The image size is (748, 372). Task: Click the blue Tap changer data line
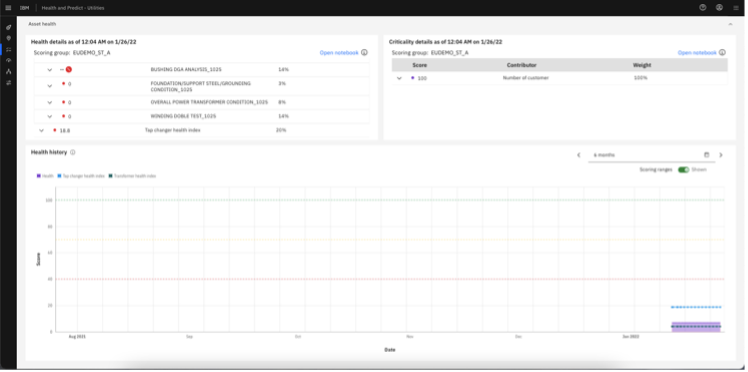[x=696, y=307]
